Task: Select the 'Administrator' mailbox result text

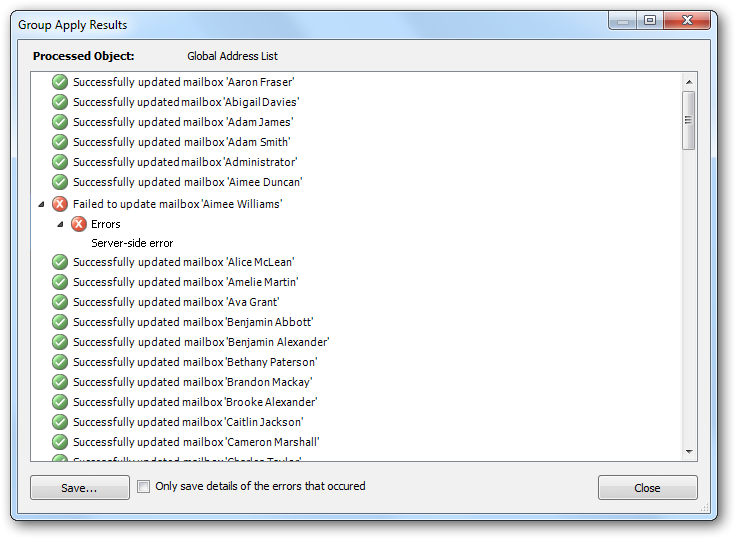Action: tap(185, 162)
